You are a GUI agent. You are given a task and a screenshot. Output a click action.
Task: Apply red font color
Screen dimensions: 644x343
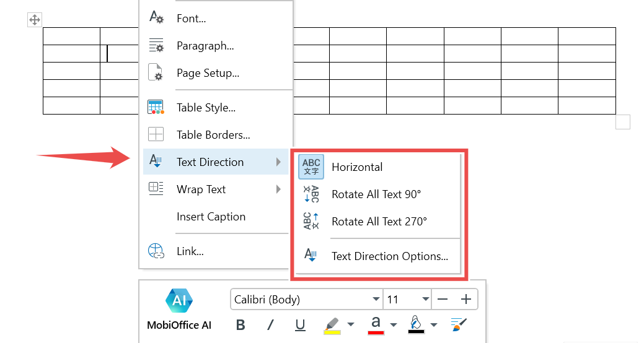(x=376, y=326)
